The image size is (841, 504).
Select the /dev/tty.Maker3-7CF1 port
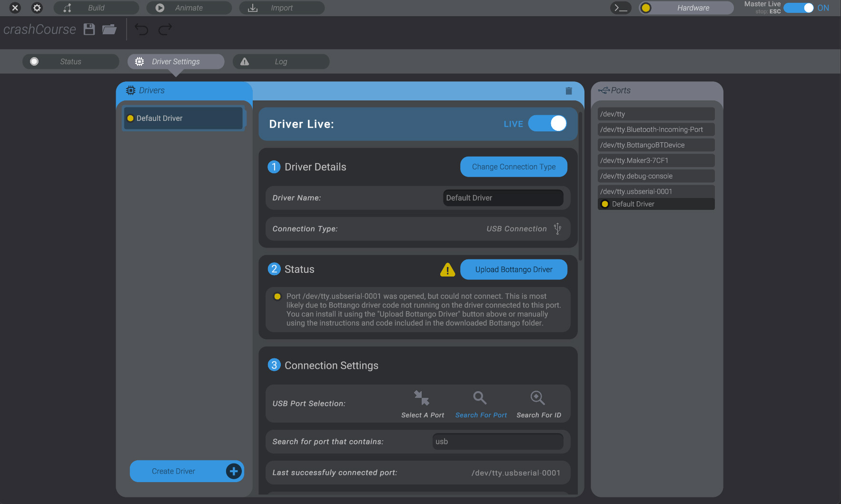click(x=656, y=160)
